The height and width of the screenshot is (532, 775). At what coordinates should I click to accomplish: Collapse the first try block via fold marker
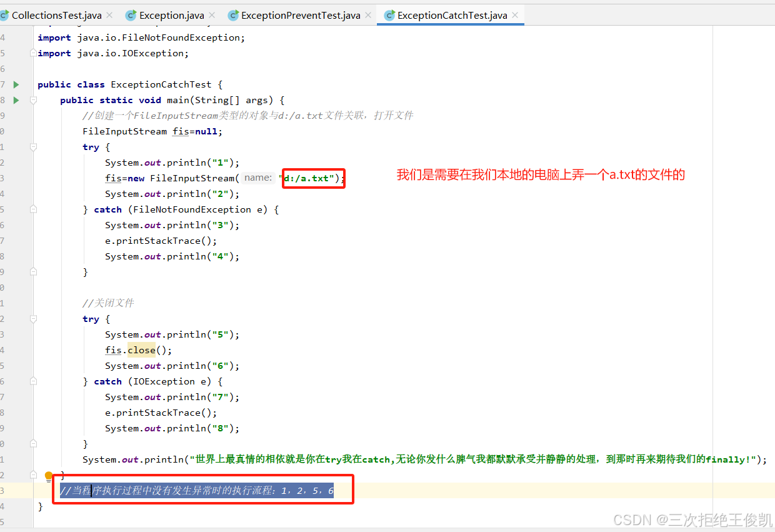(x=32, y=146)
